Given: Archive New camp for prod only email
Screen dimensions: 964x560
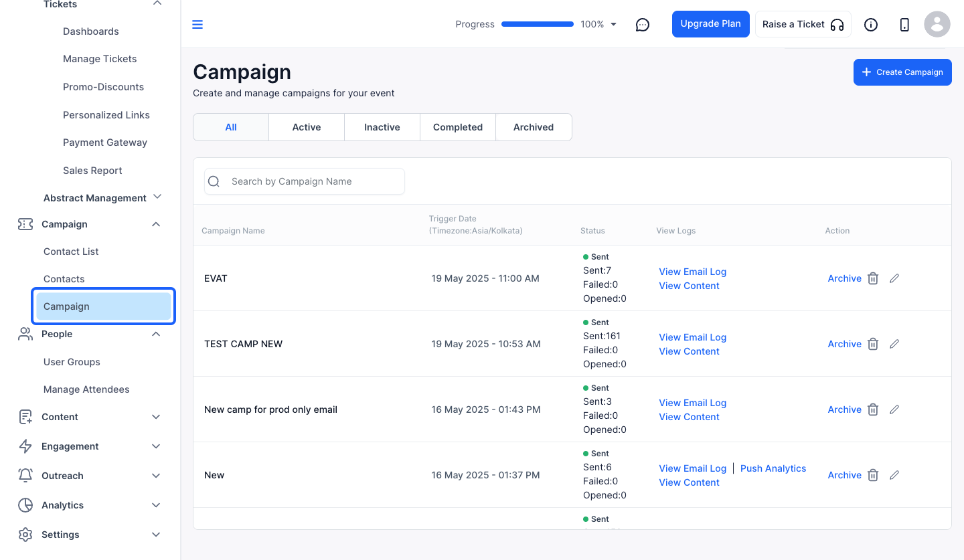Looking at the screenshot, I should [845, 409].
